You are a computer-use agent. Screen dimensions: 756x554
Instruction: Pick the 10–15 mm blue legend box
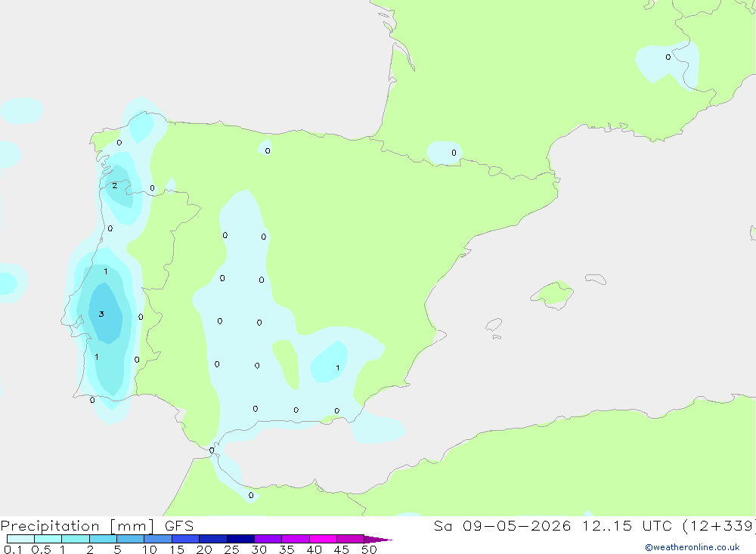point(158,539)
